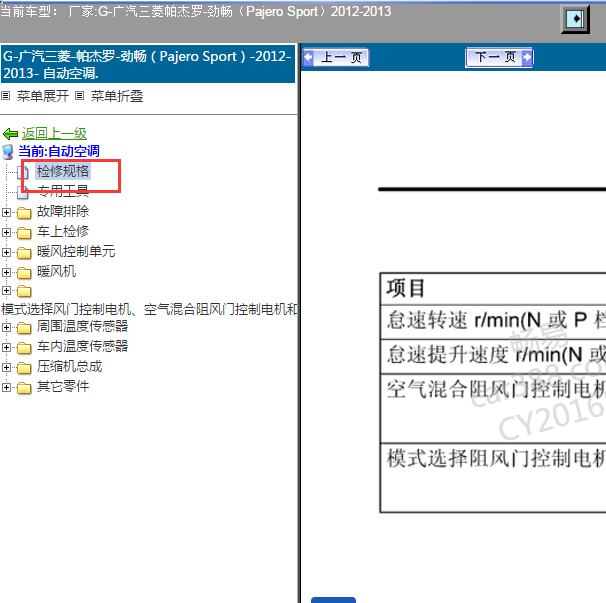The width and height of the screenshot is (606, 603).
Task: Go to previous page with 上一页 button
Action: click(335, 58)
